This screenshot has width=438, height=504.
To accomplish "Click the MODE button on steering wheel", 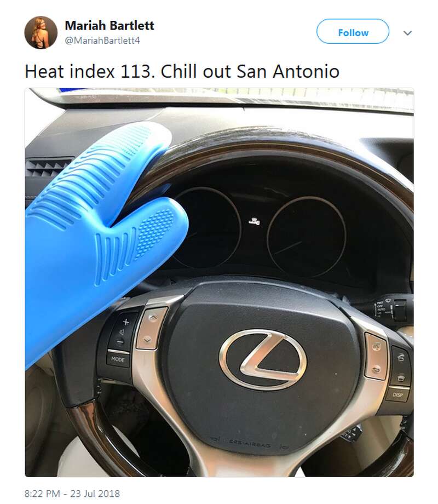I will click(x=118, y=359).
